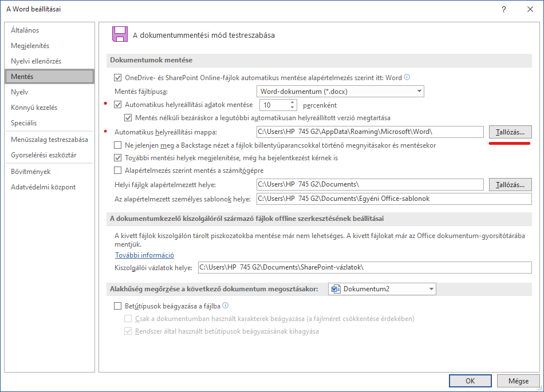
Task: Enable Alapértelmezés szerint mentés a számítógépre
Action: [x=117, y=170]
